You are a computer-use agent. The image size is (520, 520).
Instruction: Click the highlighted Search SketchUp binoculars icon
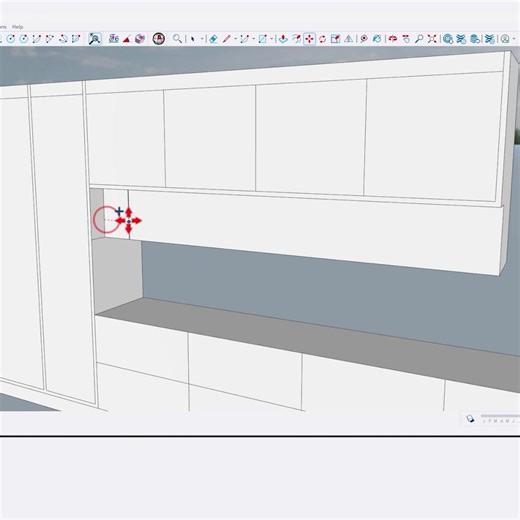click(95, 39)
